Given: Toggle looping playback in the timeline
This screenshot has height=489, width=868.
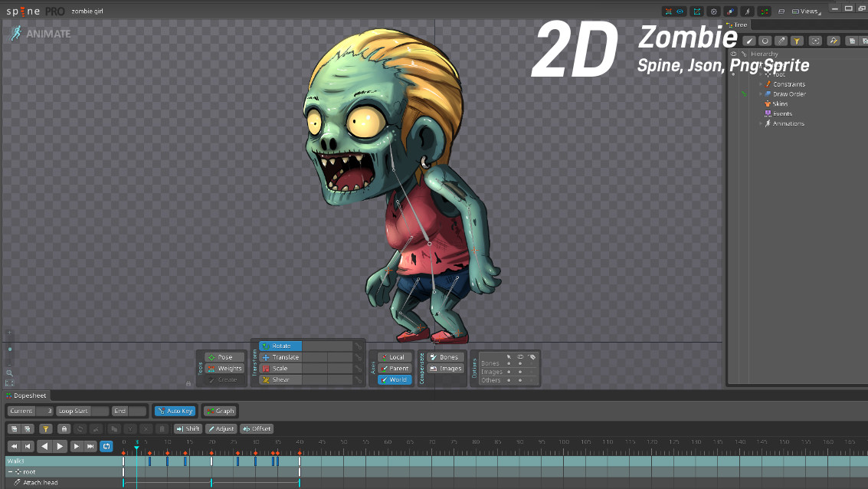Looking at the screenshot, I should (106, 446).
